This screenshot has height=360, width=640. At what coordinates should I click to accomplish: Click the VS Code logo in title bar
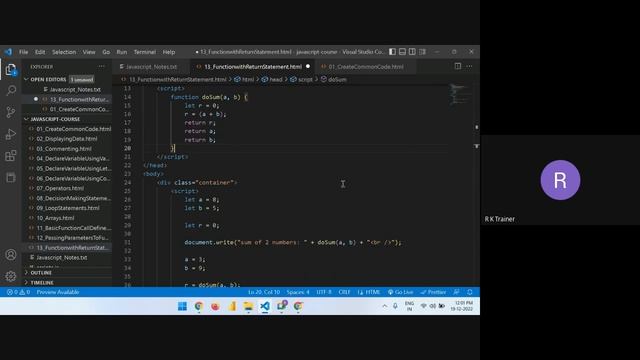pyautogui.click(x=8, y=52)
